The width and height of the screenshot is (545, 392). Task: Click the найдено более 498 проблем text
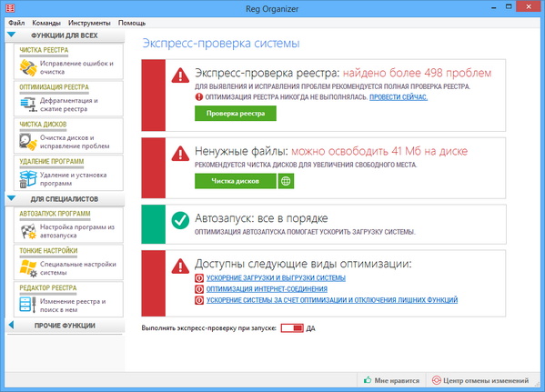click(417, 73)
